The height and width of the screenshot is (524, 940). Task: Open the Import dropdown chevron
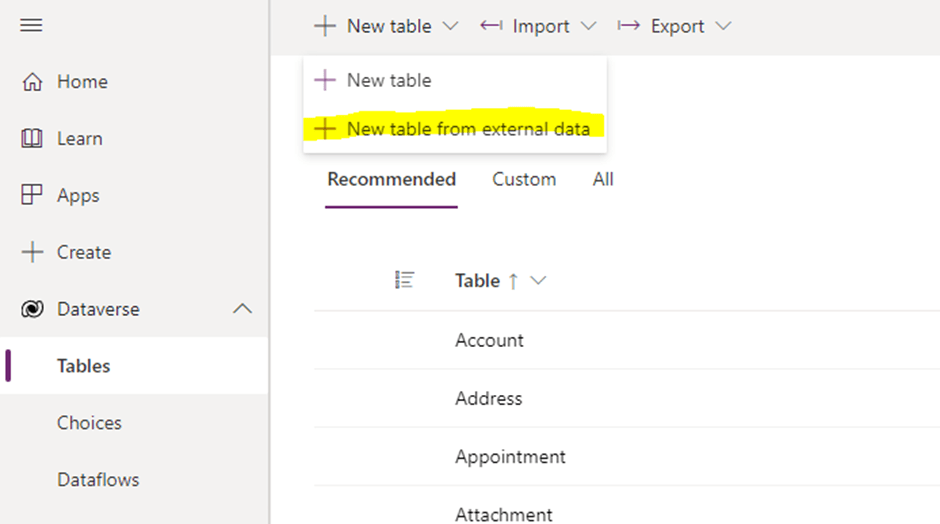click(x=588, y=26)
